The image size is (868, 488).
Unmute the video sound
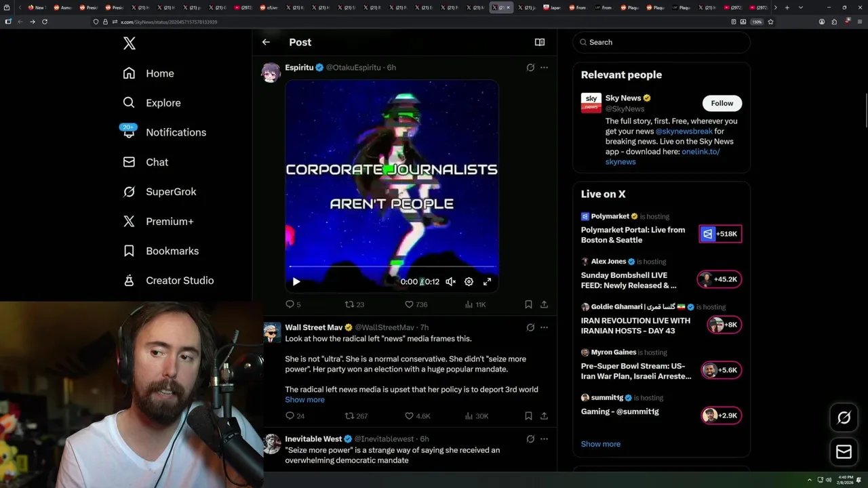pos(450,281)
